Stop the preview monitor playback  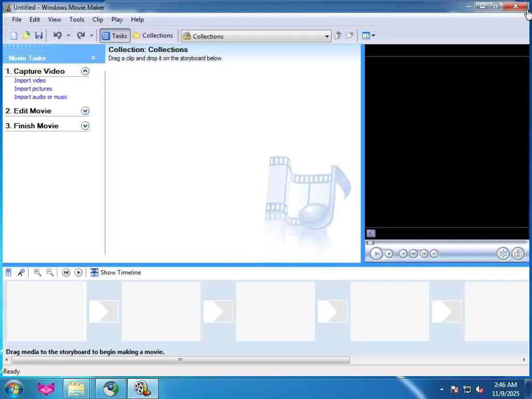[389, 254]
